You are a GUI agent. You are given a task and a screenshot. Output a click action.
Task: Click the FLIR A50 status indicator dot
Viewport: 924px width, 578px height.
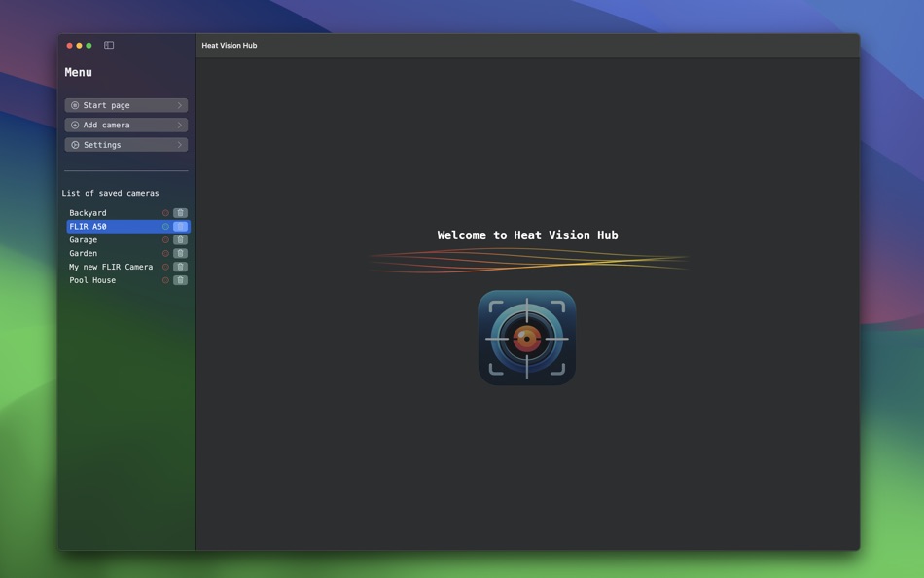pyautogui.click(x=165, y=227)
